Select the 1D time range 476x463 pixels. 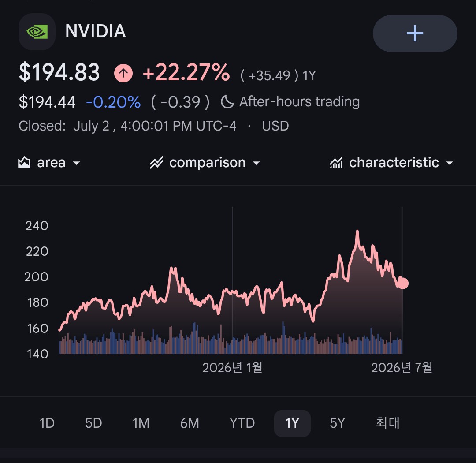click(47, 423)
